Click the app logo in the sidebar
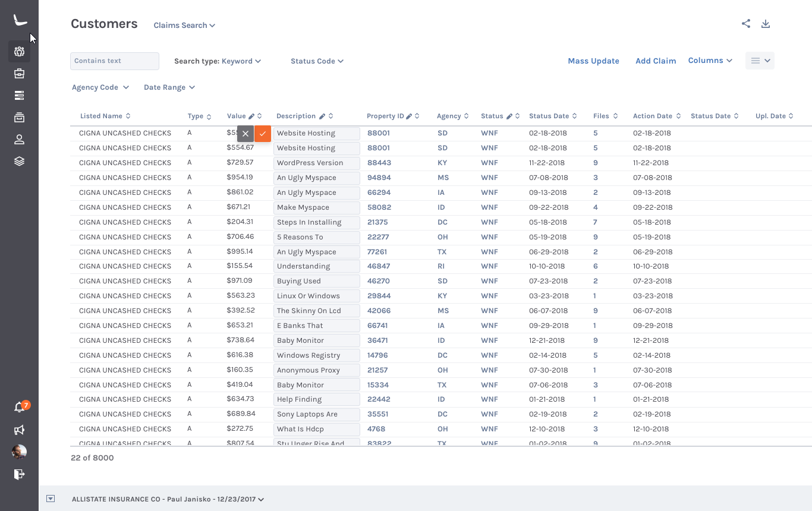Viewport: 812px width, 511px height. 20,21
